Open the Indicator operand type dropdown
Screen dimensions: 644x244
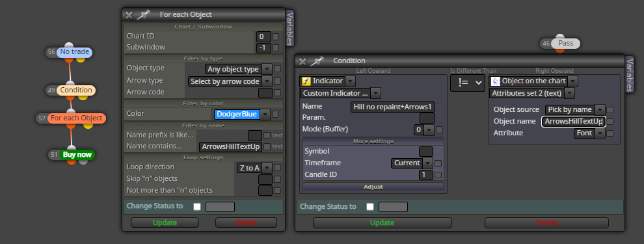point(351,81)
